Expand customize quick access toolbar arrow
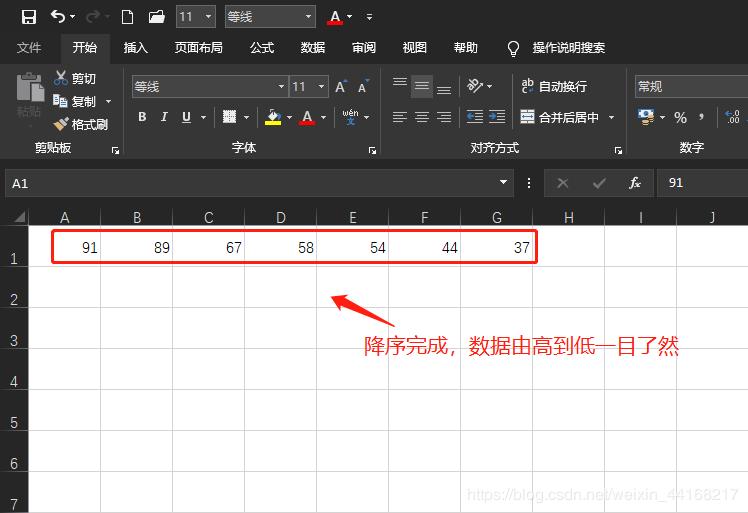This screenshot has height=513, width=748. pyautogui.click(x=369, y=17)
